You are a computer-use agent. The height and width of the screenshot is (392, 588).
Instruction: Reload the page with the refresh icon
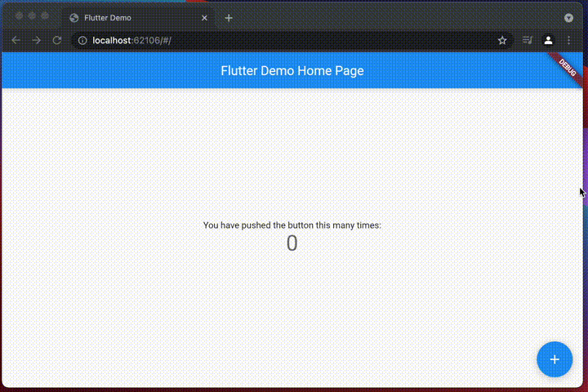[57, 40]
